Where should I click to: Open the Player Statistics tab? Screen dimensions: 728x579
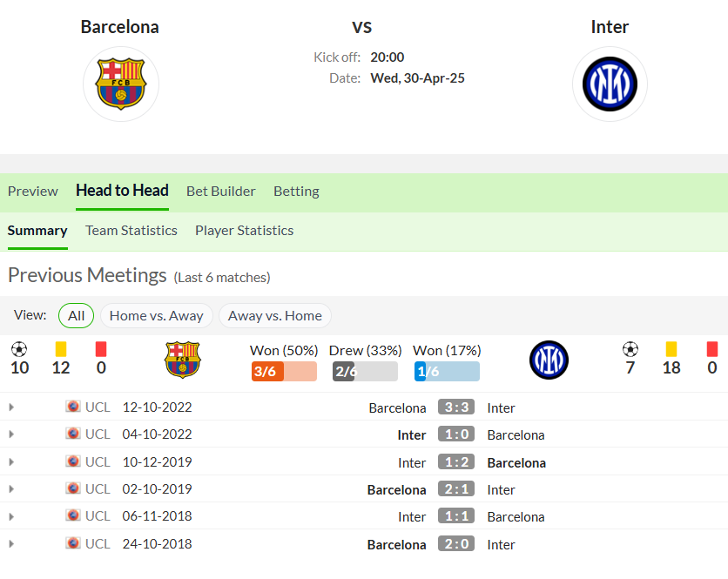[244, 231]
